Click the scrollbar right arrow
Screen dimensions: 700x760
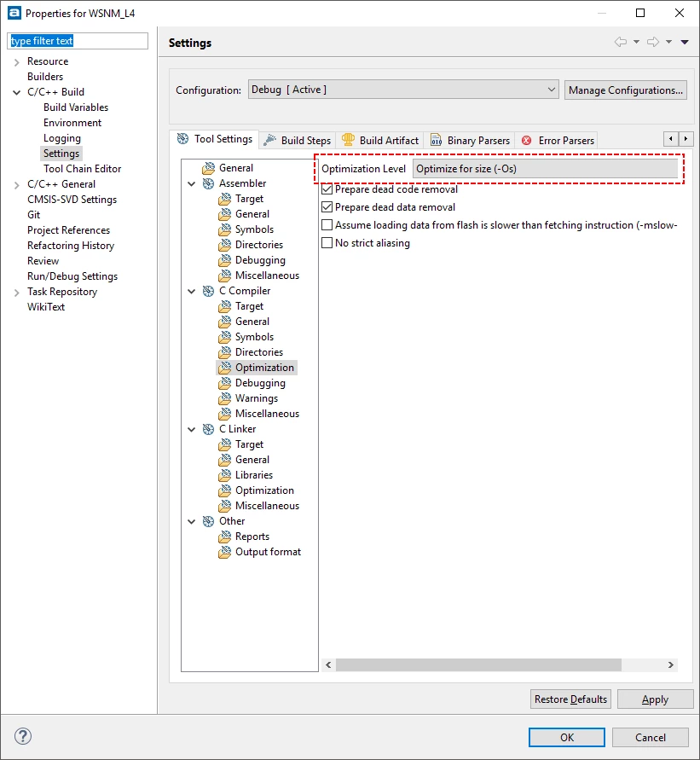pos(671,665)
